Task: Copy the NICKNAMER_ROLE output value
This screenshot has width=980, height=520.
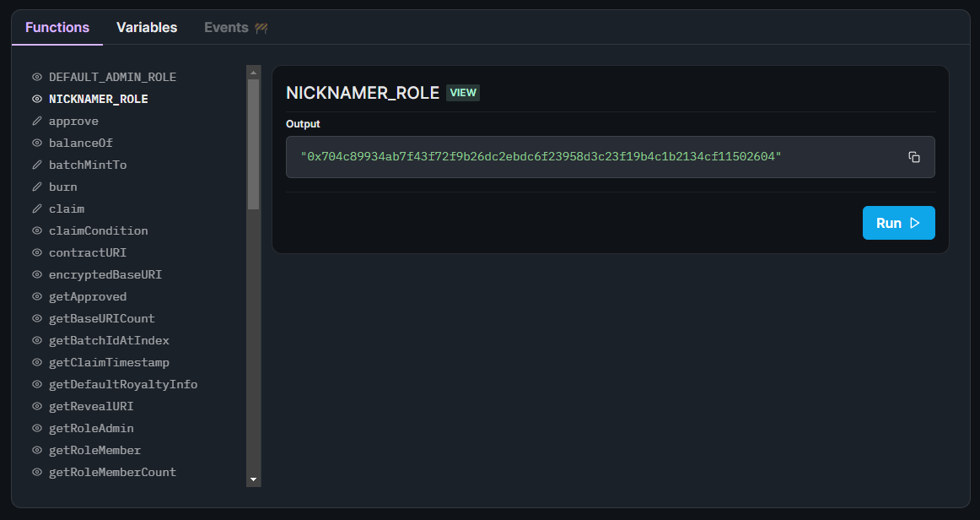Action: [x=914, y=156]
